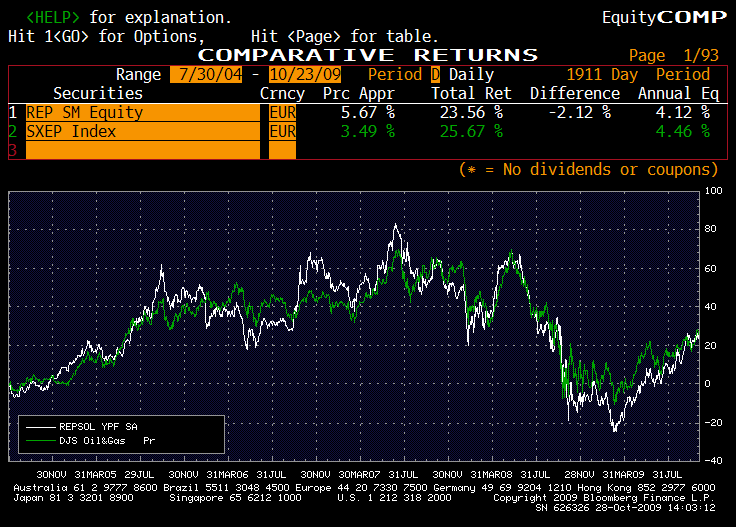
Task: Click the row number 1 beside REP SM Equity
Action: [13, 113]
